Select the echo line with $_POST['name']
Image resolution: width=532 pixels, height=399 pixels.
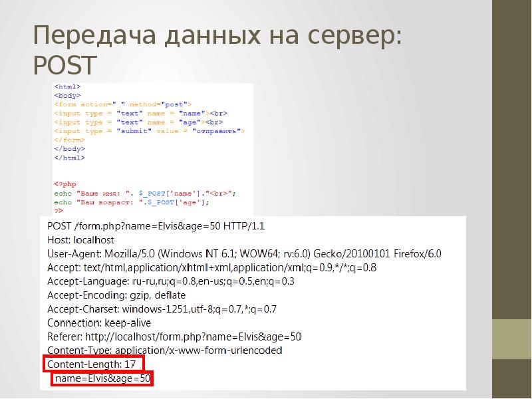[x=144, y=192]
